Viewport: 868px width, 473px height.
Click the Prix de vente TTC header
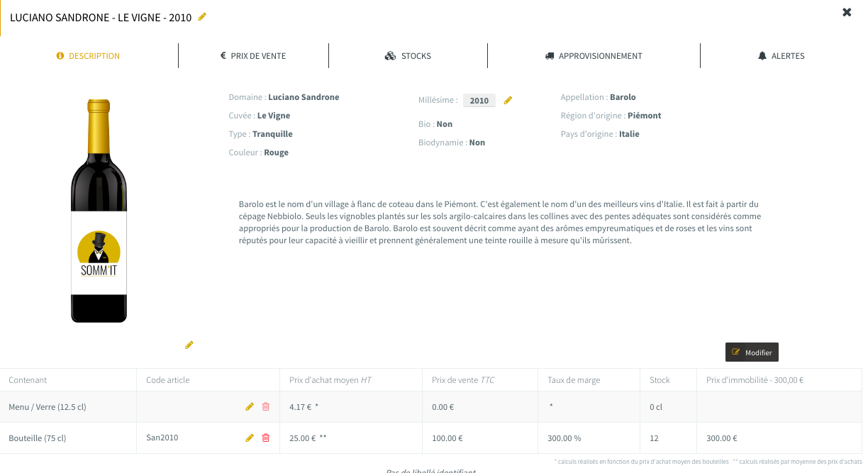(463, 380)
